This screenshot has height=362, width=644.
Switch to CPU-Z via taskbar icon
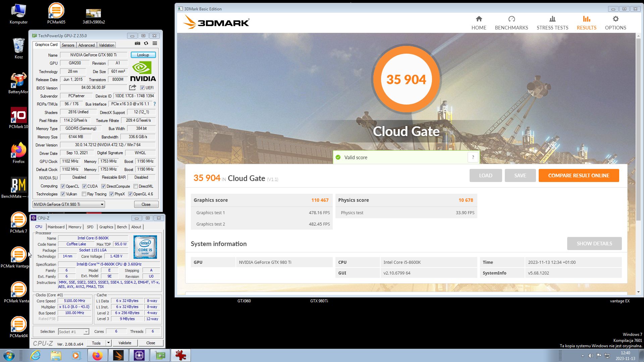click(x=139, y=355)
